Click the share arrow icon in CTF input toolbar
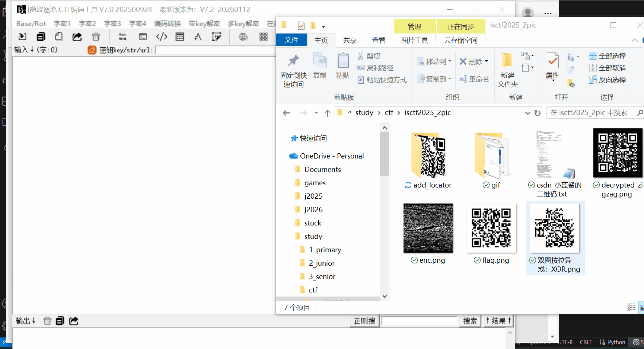Screen dimensions: 644x349 (77, 36)
